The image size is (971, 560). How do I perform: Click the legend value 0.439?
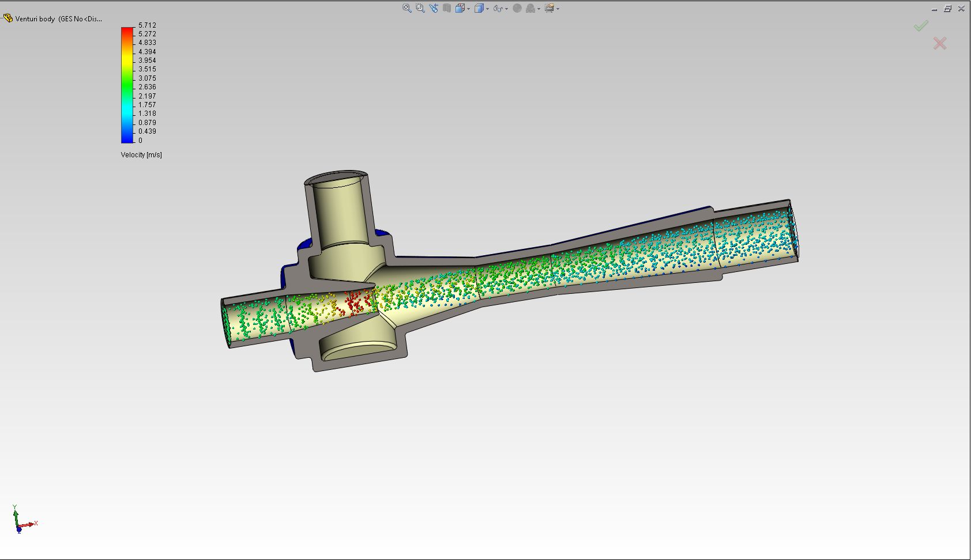[147, 131]
